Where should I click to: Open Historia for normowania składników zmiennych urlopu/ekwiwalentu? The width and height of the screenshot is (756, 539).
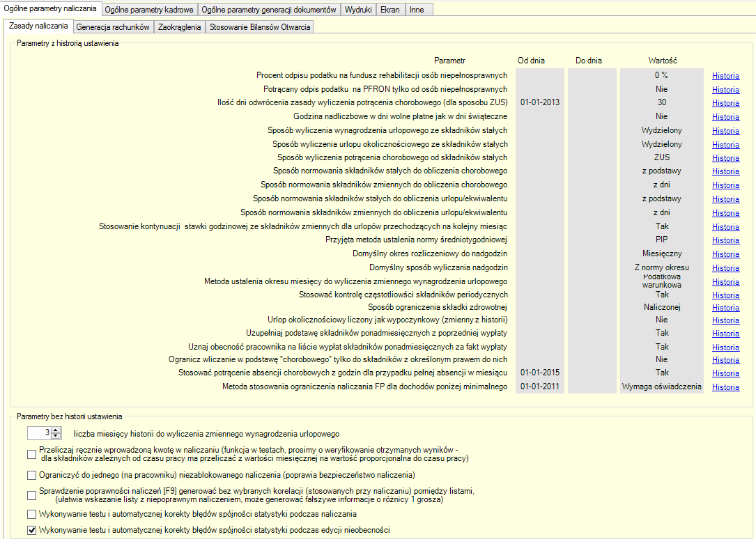(725, 213)
